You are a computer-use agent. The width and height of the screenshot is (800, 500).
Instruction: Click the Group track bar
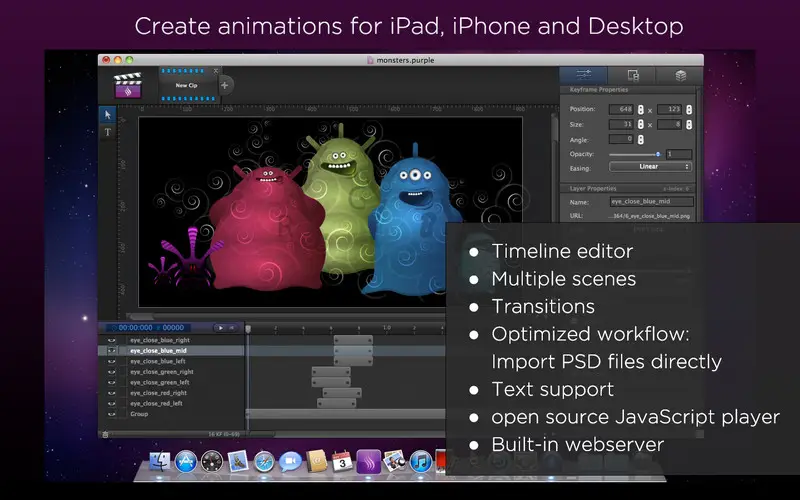pyautogui.click(x=346, y=414)
